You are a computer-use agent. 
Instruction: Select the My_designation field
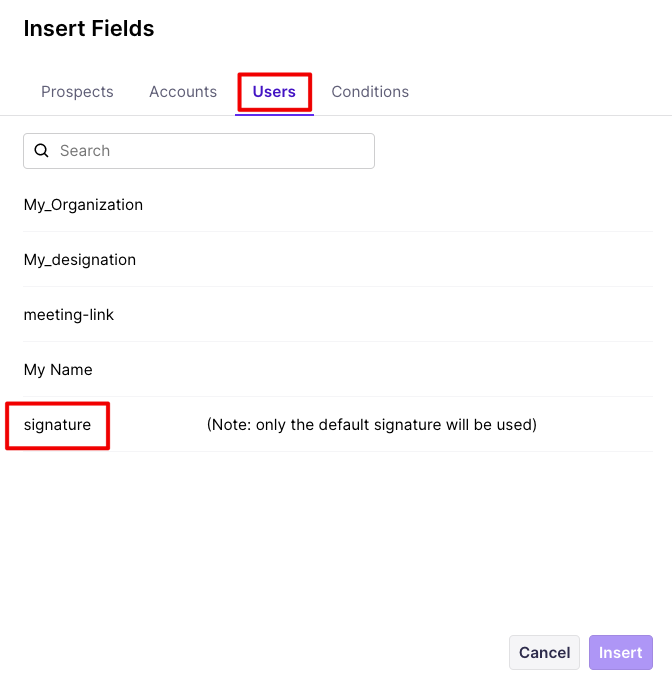pos(80,260)
